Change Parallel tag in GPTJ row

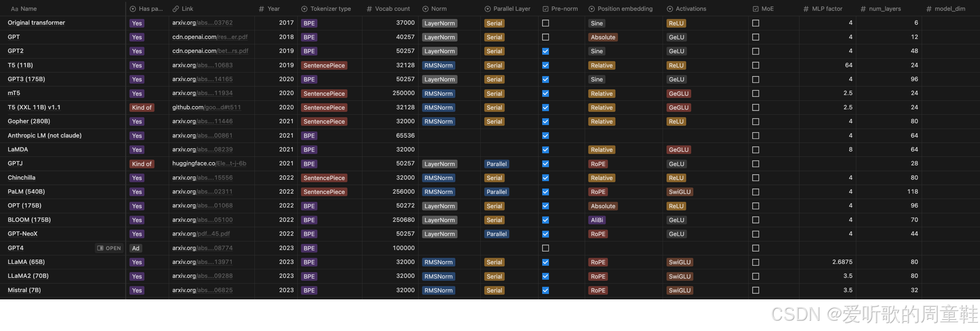tap(497, 164)
